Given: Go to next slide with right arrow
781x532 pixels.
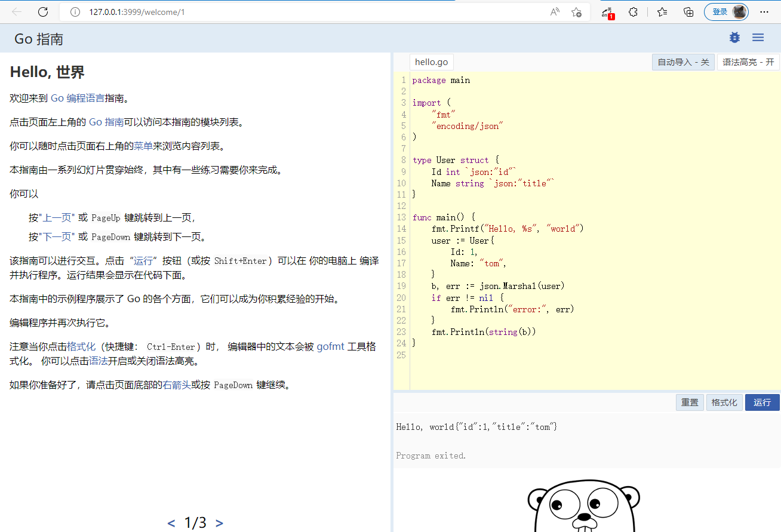Looking at the screenshot, I should tap(219, 523).
